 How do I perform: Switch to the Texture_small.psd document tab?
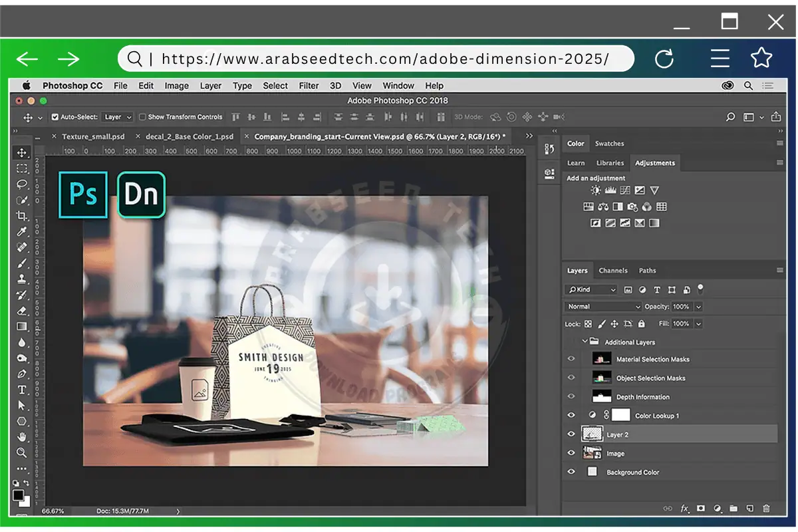(93, 136)
